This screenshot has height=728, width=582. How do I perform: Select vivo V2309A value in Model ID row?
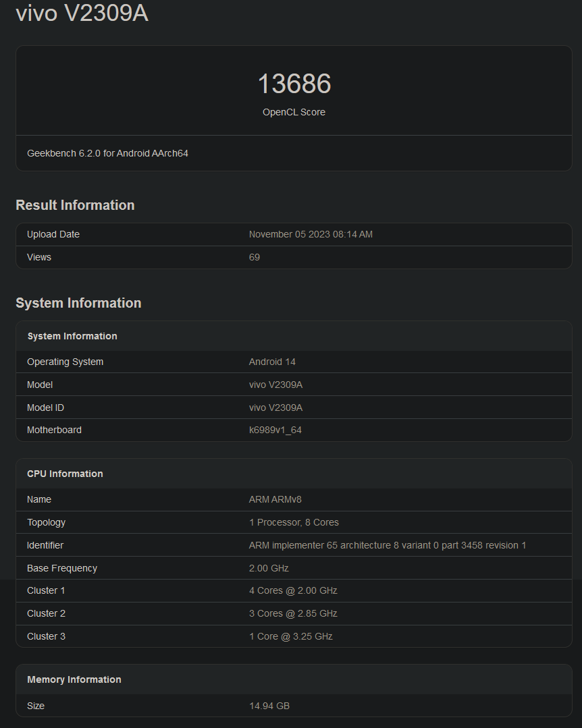pos(276,408)
